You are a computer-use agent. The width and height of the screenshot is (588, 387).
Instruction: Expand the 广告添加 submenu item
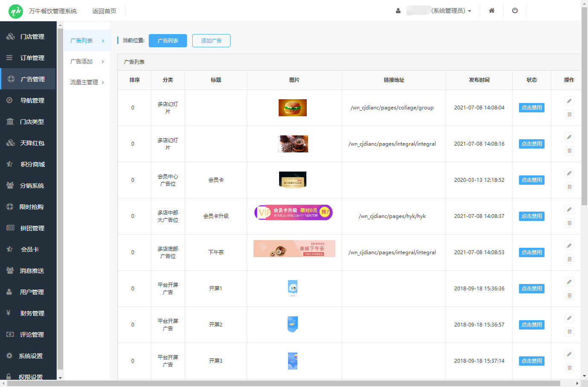[x=87, y=62]
